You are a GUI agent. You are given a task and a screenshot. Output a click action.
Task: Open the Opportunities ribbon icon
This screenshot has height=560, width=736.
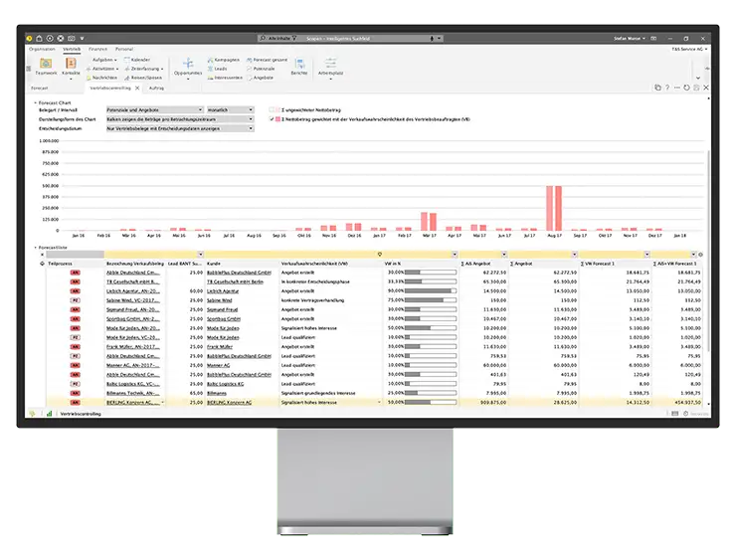pos(187,66)
